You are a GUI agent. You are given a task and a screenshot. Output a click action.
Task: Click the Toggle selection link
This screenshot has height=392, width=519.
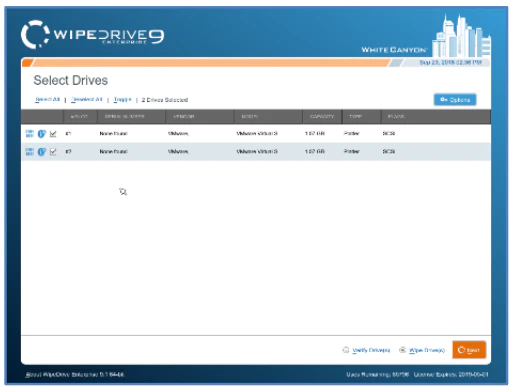(x=123, y=100)
